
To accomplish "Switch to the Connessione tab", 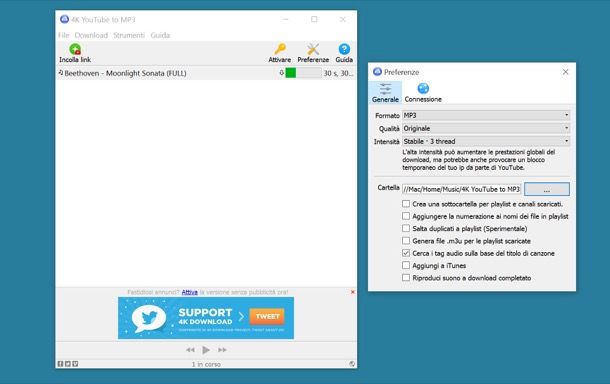I will coord(423,93).
